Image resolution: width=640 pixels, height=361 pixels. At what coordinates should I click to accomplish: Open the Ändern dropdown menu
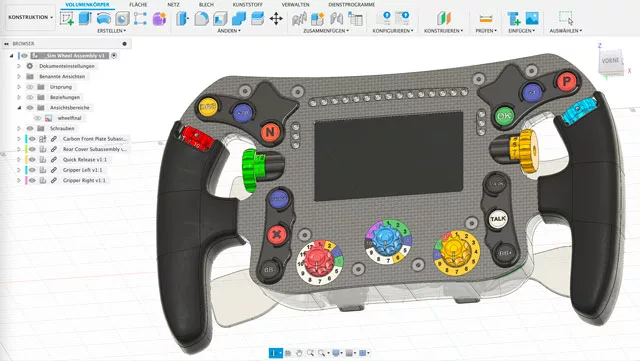pyautogui.click(x=229, y=31)
